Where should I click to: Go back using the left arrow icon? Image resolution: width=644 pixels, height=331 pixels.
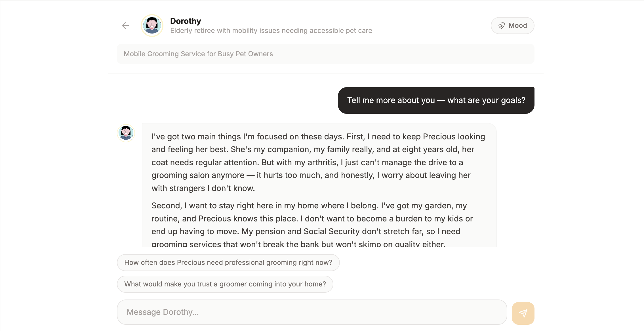coord(125,26)
